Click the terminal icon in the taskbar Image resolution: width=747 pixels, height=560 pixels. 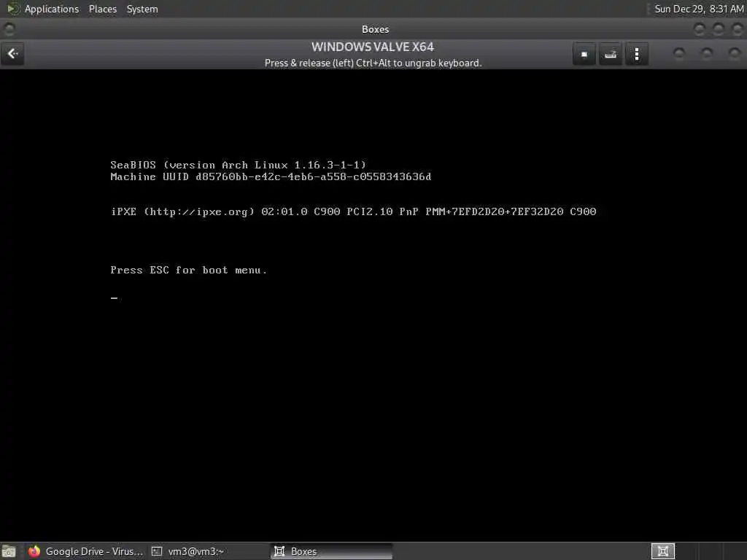coord(157,551)
